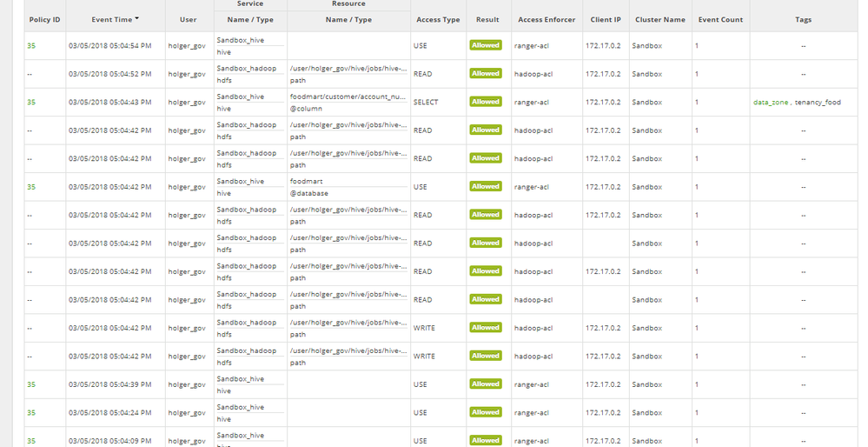Click client IP 172.17.0.2 in 05:04:39 PM row
The width and height of the screenshot is (868, 447).
pos(603,385)
